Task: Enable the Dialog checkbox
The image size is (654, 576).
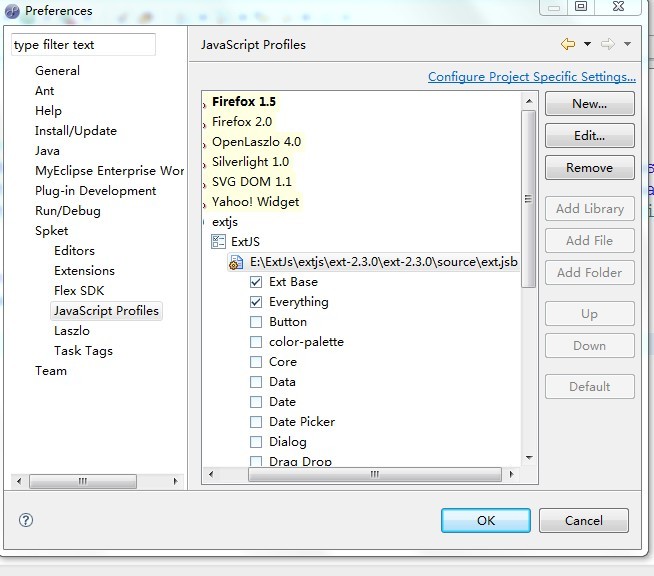Action: (256, 442)
